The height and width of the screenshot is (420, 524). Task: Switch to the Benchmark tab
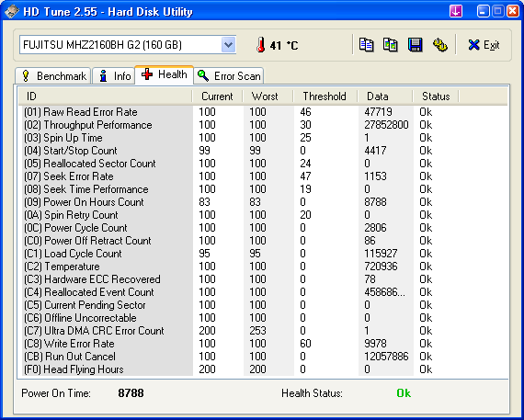coord(53,76)
